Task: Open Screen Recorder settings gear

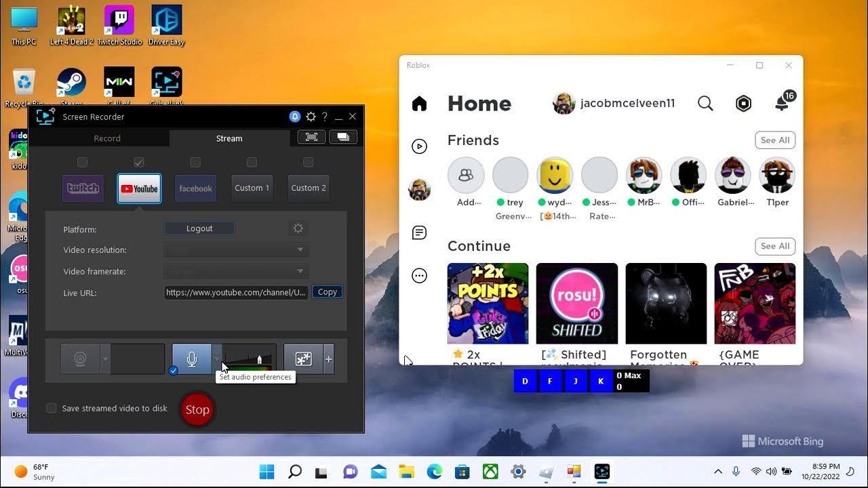Action: (311, 117)
